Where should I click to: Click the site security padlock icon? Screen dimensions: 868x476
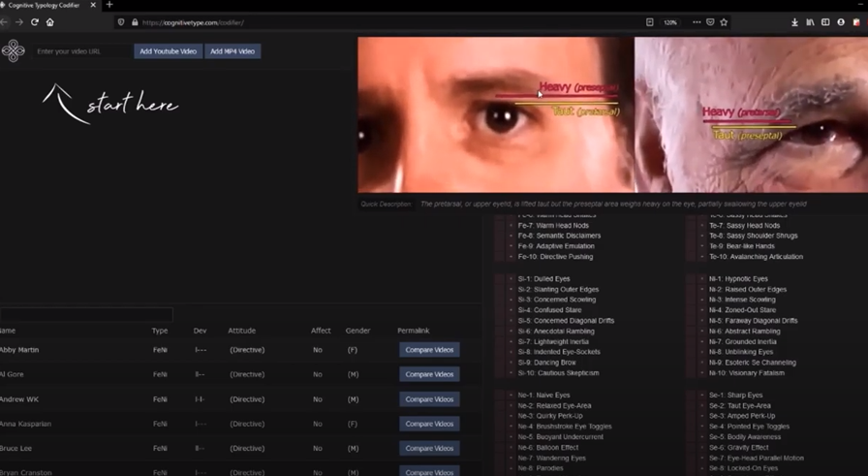pos(135,22)
